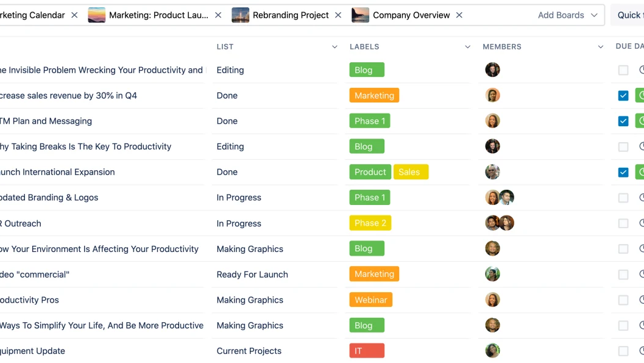644x363 pixels.
Task: Check due date box for Updated Branding & Logos
Action: click(x=623, y=198)
